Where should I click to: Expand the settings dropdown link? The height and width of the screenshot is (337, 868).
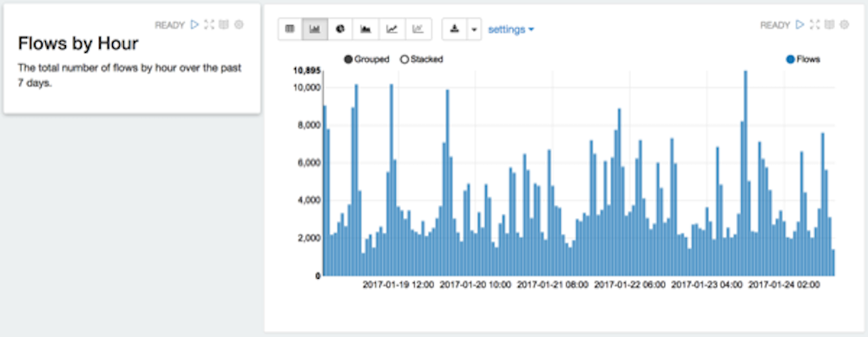[x=511, y=30]
